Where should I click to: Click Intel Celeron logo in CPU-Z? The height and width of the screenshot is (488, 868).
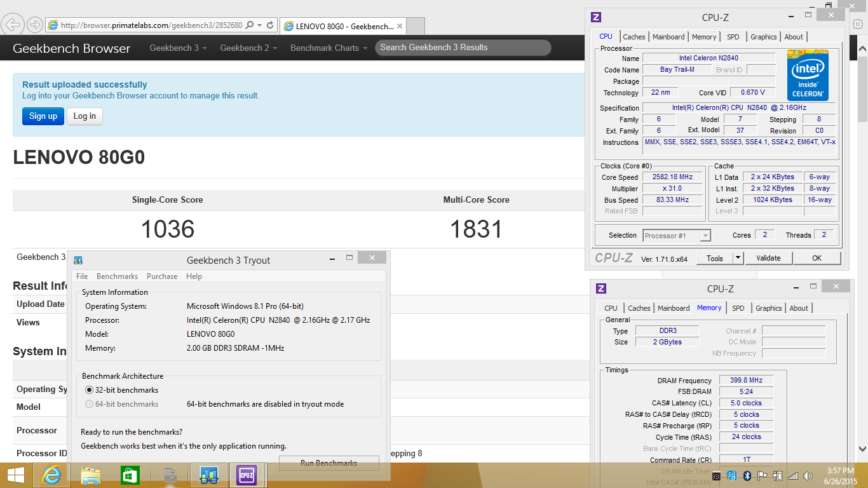[808, 75]
